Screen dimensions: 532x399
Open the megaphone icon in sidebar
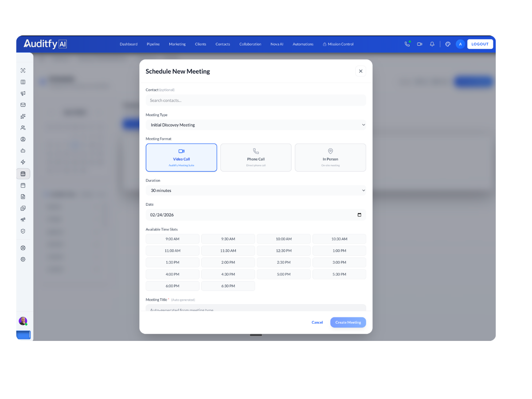tap(23, 94)
